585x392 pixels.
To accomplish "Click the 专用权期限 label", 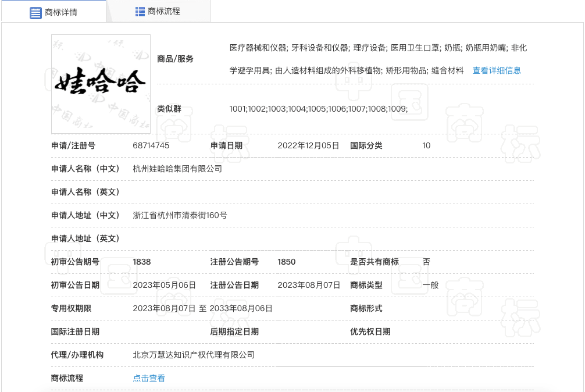I will (71, 308).
